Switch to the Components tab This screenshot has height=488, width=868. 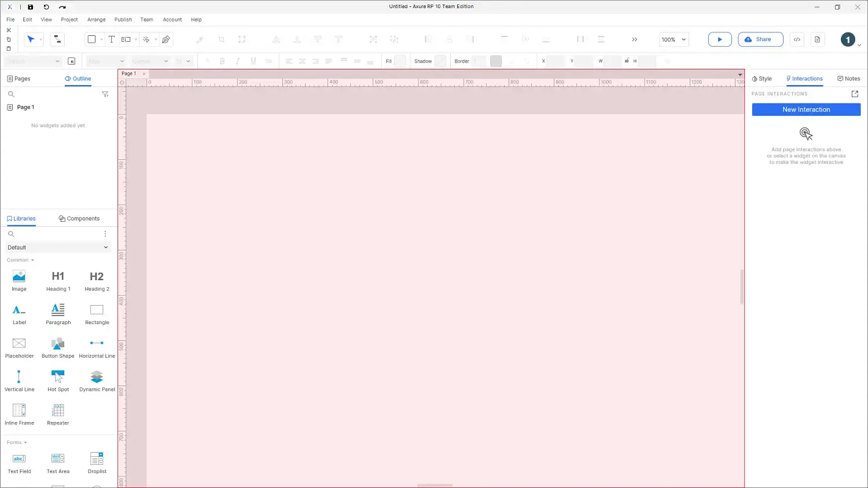pyautogui.click(x=79, y=219)
